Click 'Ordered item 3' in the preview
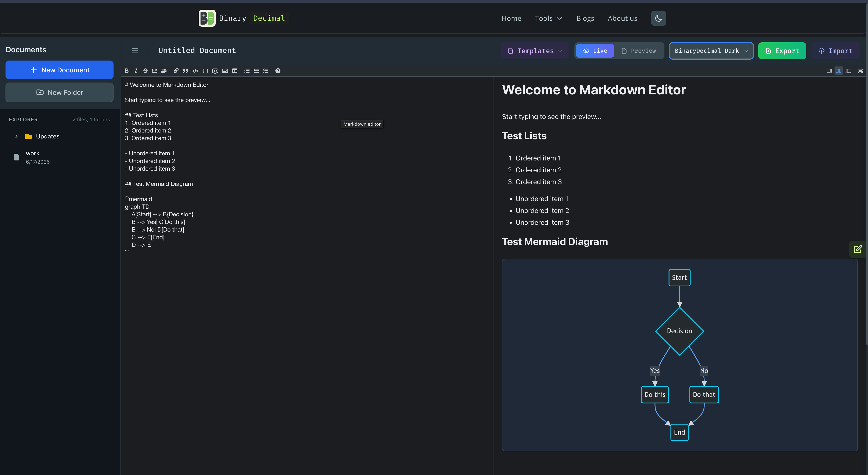This screenshot has height=475, width=868. (x=538, y=182)
